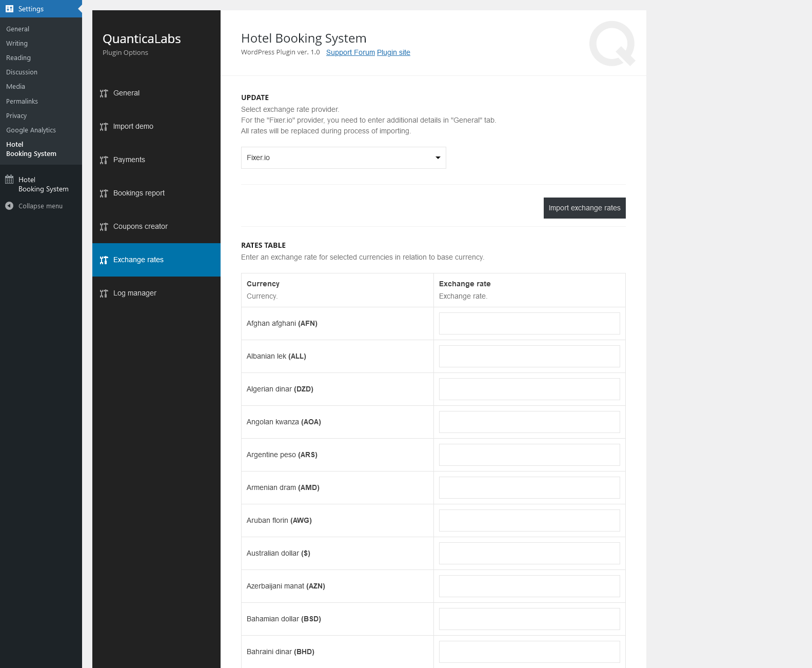This screenshot has height=668, width=812.
Task: Focus the Afghan afghani rate field
Action: (x=529, y=323)
